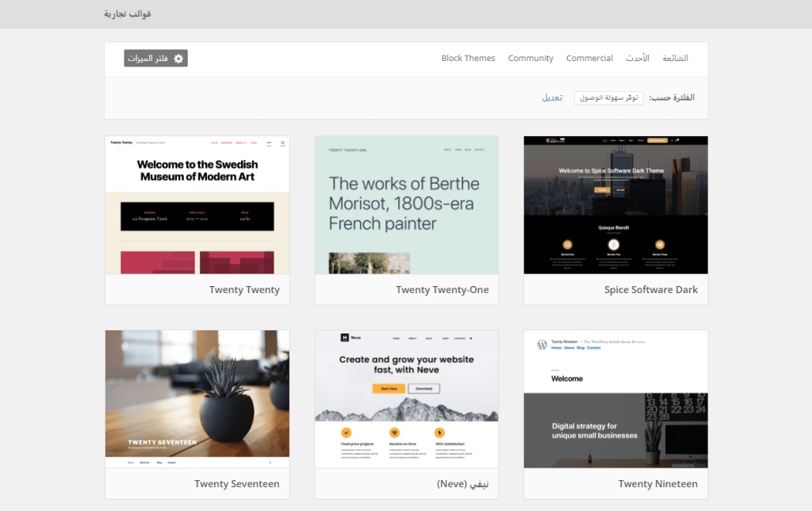Open the Twenty Twenty theme preview thumbnail

pyautogui.click(x=197, y=205)
